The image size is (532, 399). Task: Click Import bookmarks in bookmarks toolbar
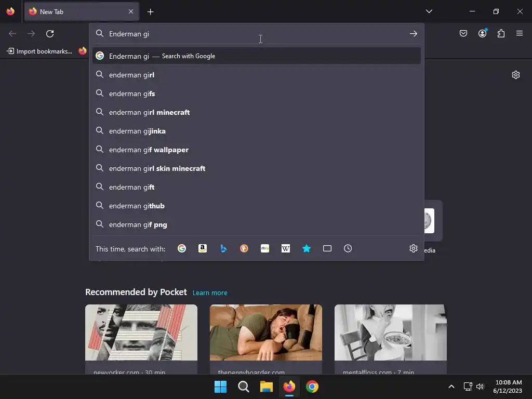tap(39, 51)
